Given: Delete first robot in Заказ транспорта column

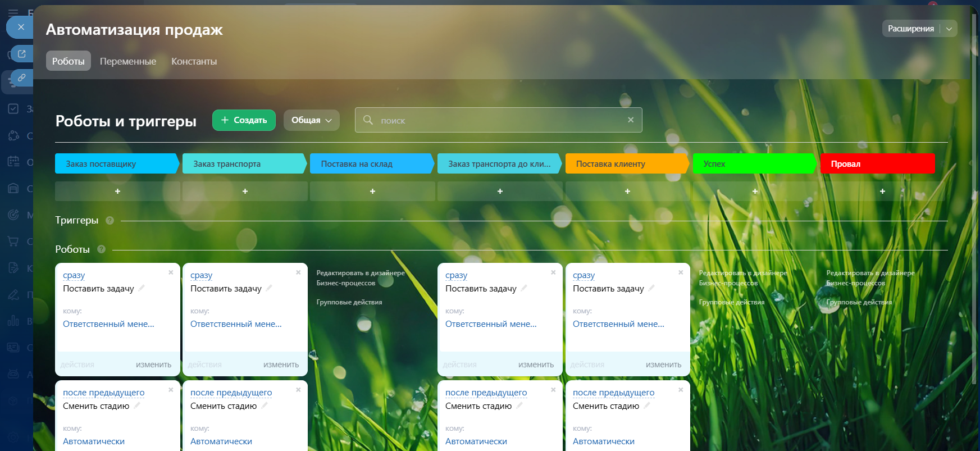Looking at the screenshot, I should click(x=298, y=272).
